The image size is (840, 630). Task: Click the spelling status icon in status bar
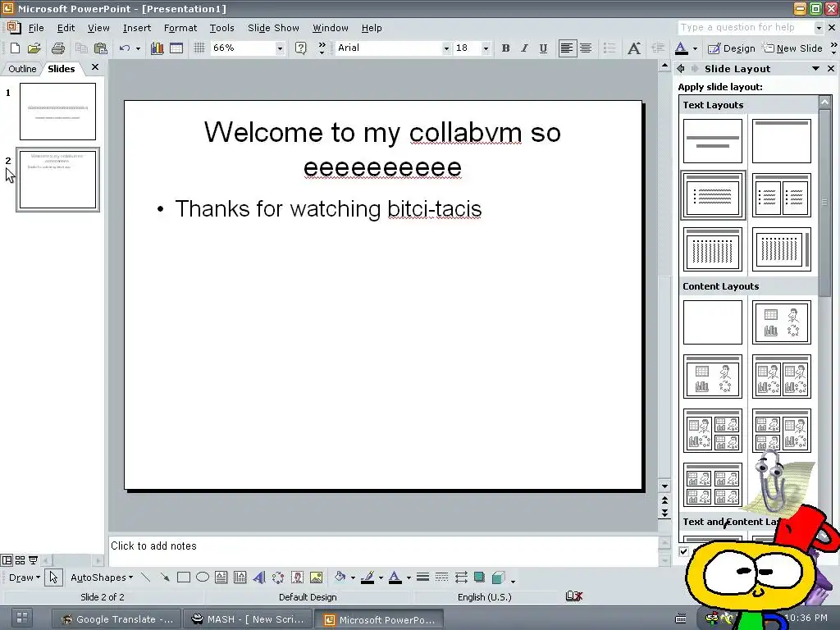573,596
